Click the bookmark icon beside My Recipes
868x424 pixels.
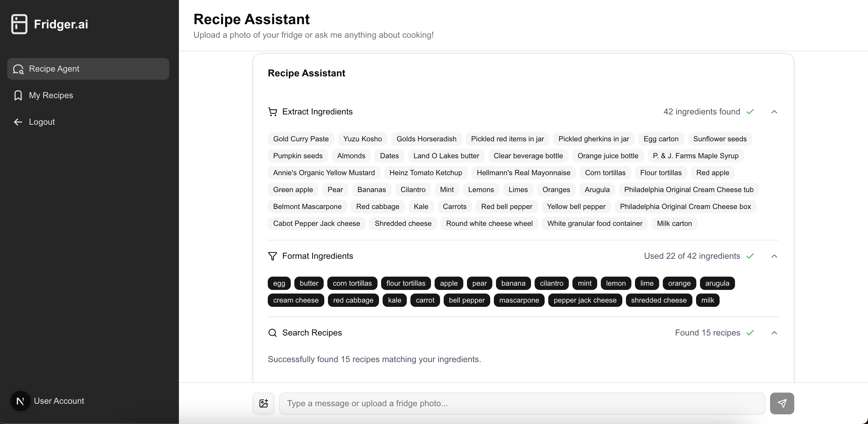18,95
